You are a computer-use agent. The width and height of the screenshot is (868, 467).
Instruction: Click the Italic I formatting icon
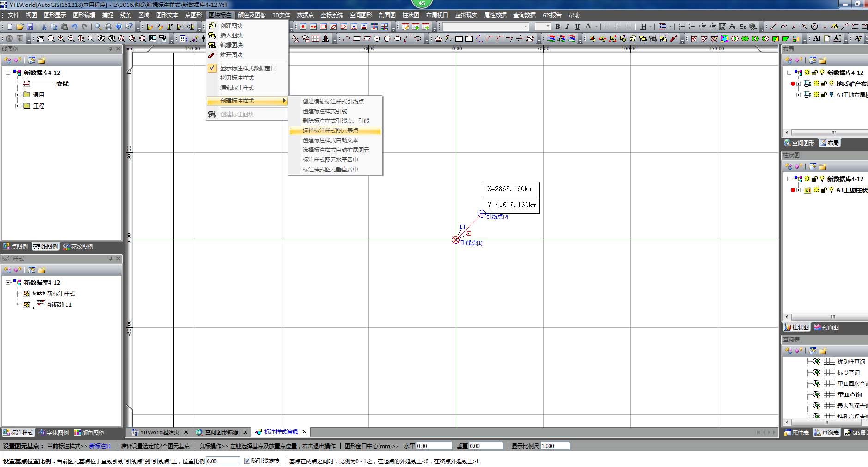pyautogui.click(x=567, y=27)
